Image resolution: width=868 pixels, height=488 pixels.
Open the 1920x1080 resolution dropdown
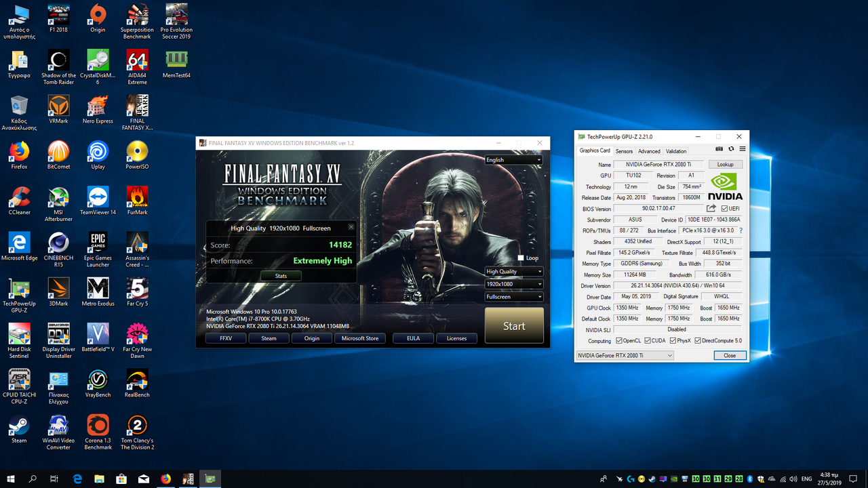[x=514, y=284]
